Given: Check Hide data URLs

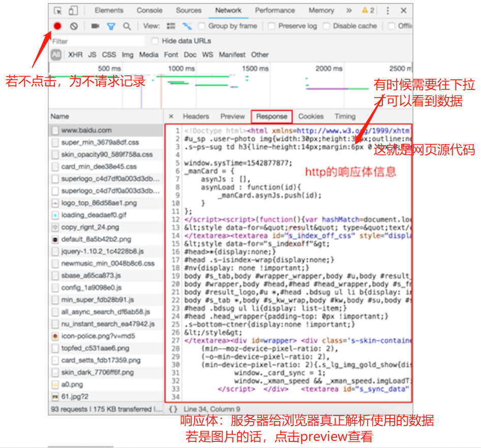Looking at the screenshot, I should tap(155, 41).
